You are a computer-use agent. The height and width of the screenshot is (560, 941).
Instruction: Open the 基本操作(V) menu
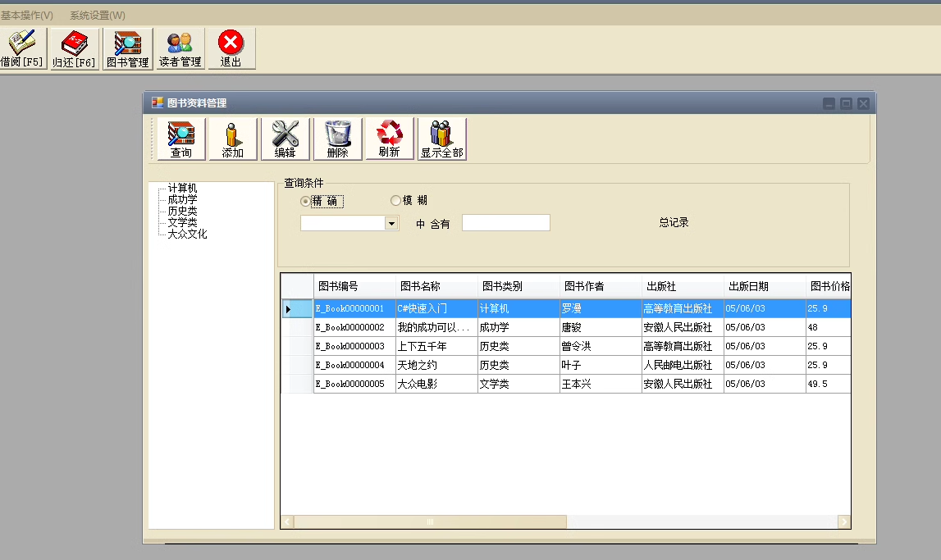pos(27,15)
